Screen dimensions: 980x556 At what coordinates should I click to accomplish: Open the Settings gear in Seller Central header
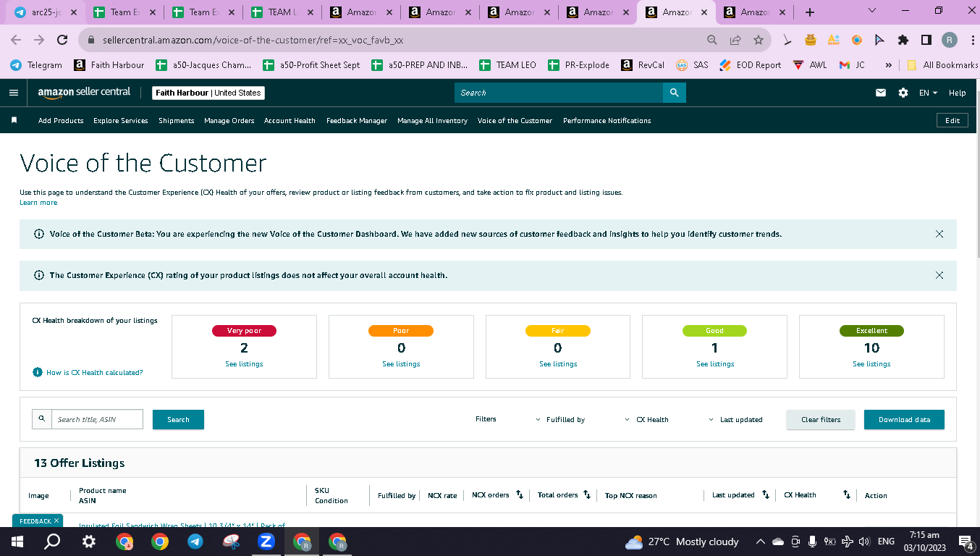point(903,93)
